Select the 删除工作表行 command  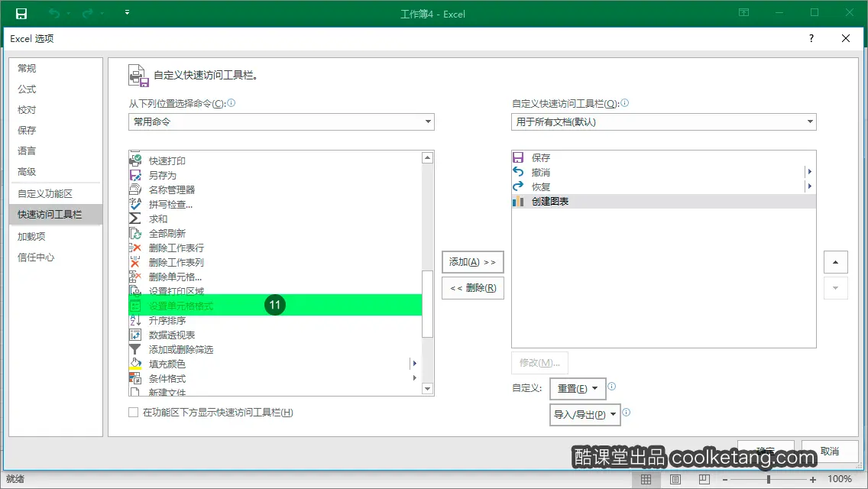point(274,248)
